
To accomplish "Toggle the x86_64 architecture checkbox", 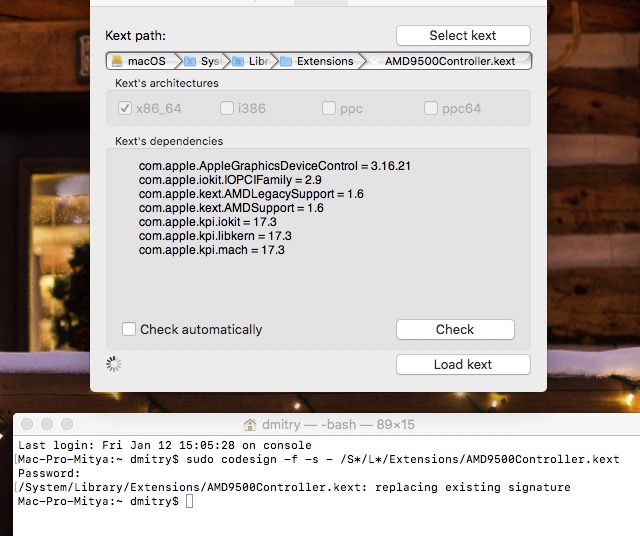I will coord(124,108).
